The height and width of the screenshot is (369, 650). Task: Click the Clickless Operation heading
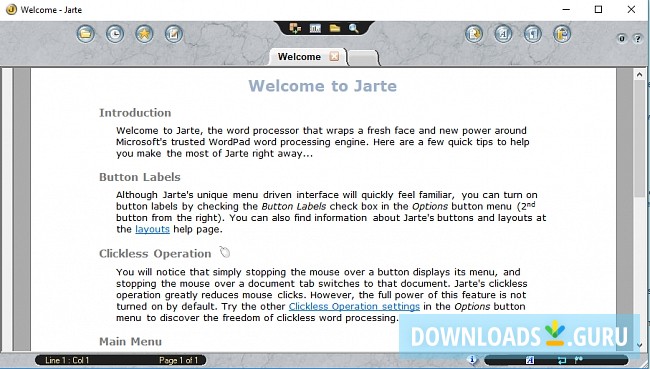coord(155,254)
